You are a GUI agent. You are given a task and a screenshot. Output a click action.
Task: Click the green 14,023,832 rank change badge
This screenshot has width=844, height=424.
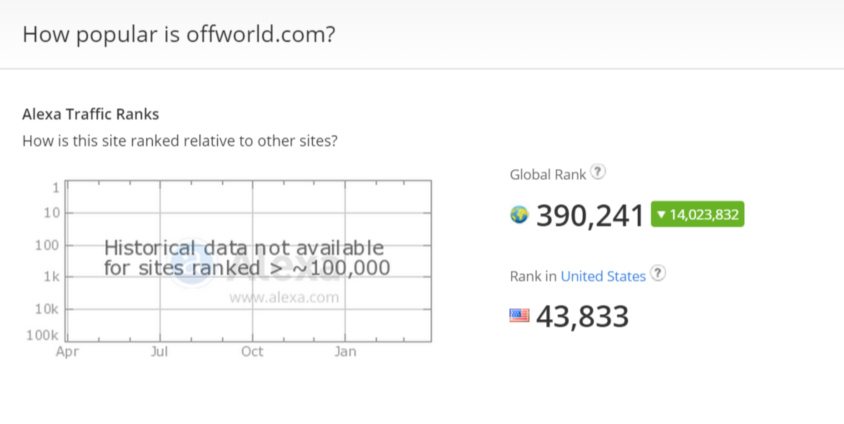(x=698, y=214)
